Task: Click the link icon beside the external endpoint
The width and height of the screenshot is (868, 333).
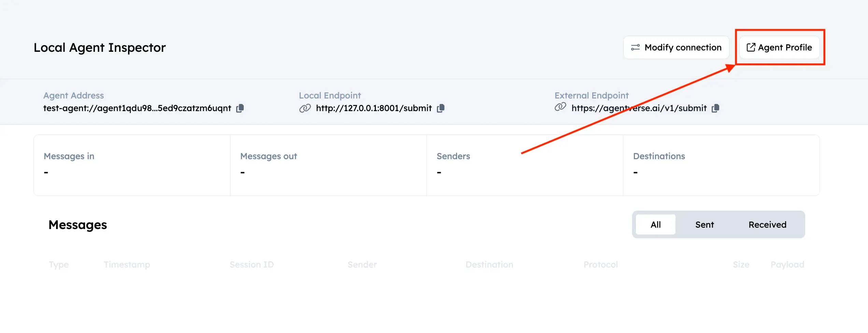Action: (x=560, y=107)
